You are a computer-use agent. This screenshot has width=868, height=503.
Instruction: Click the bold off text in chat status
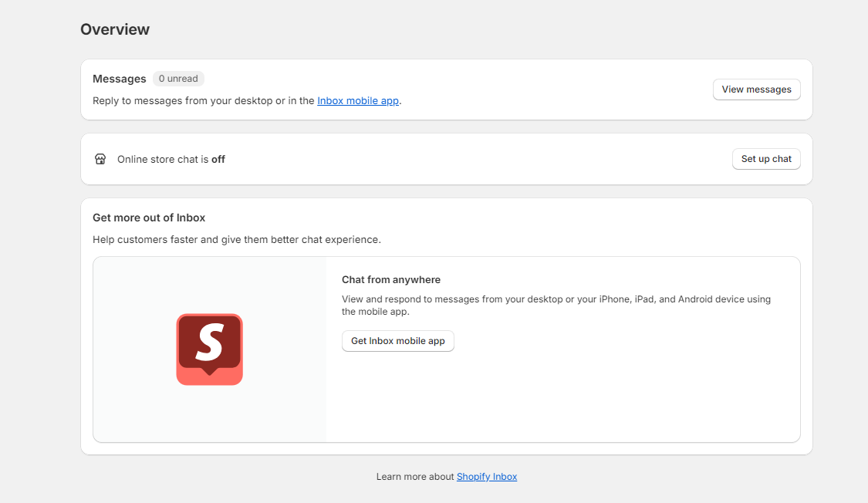click(x=219, y=159)
